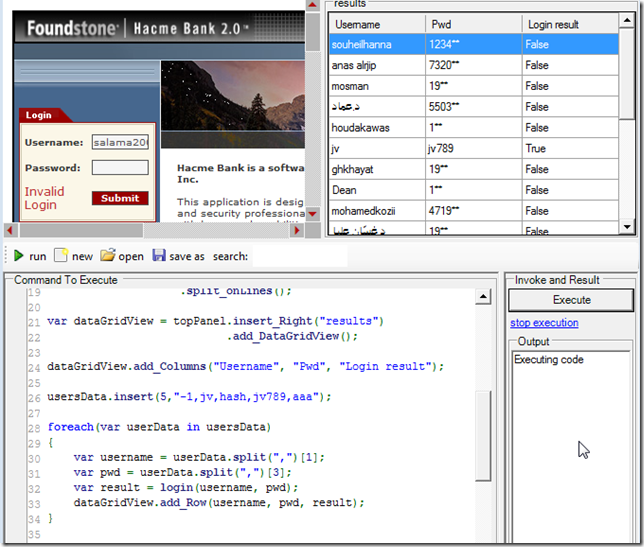Click the stop execution link
The width and height of the screenshot is (644, 547).
coord(544,323)
